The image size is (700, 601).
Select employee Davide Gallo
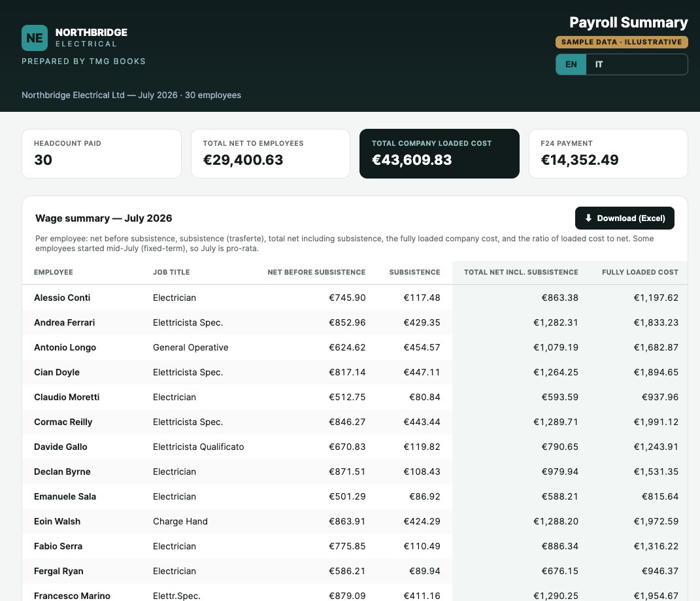coord(60,447)
